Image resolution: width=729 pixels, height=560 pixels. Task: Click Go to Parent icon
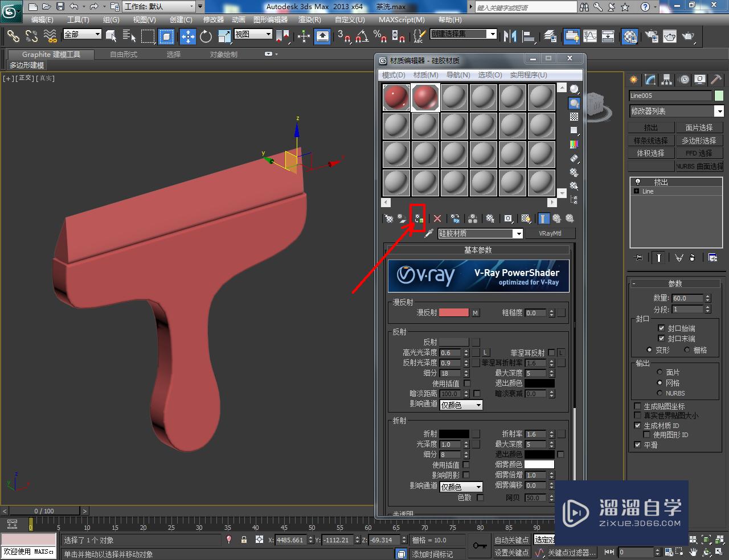click(x=556, y=219)
